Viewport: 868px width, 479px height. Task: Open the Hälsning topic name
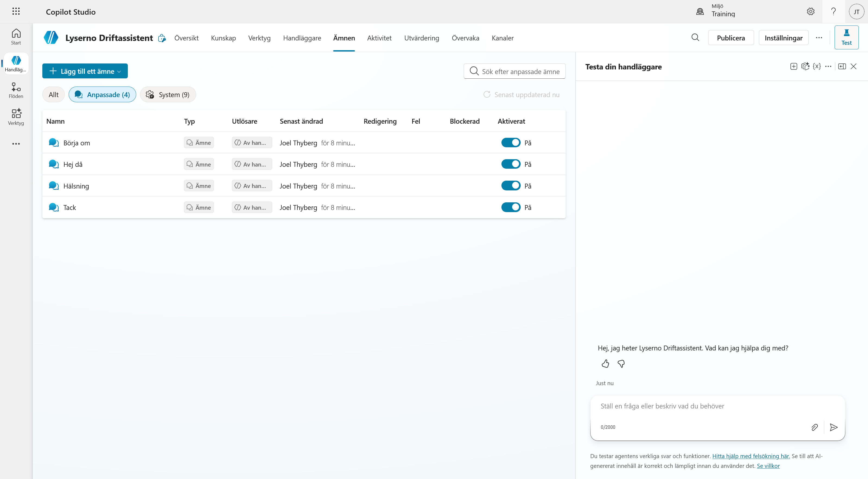(x=76, y=186)
